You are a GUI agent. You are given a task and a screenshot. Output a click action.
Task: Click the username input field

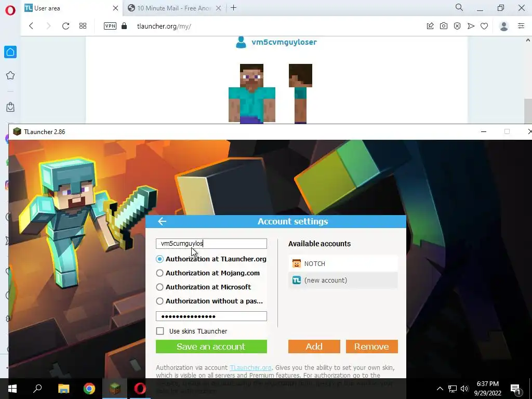tap(211, 244)
